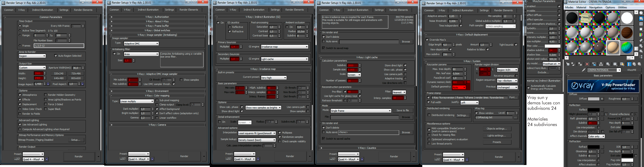Open Path sampler dropdown

coord(500,26)
